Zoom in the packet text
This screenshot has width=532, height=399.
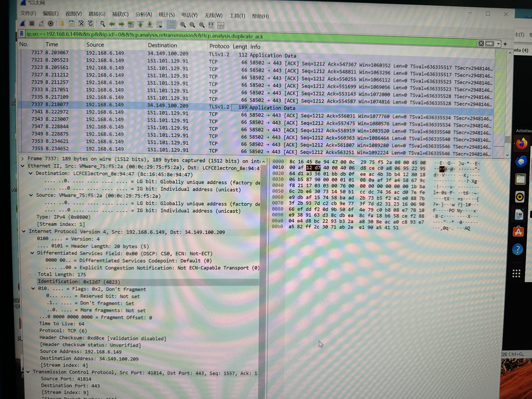tap(183, 25)
